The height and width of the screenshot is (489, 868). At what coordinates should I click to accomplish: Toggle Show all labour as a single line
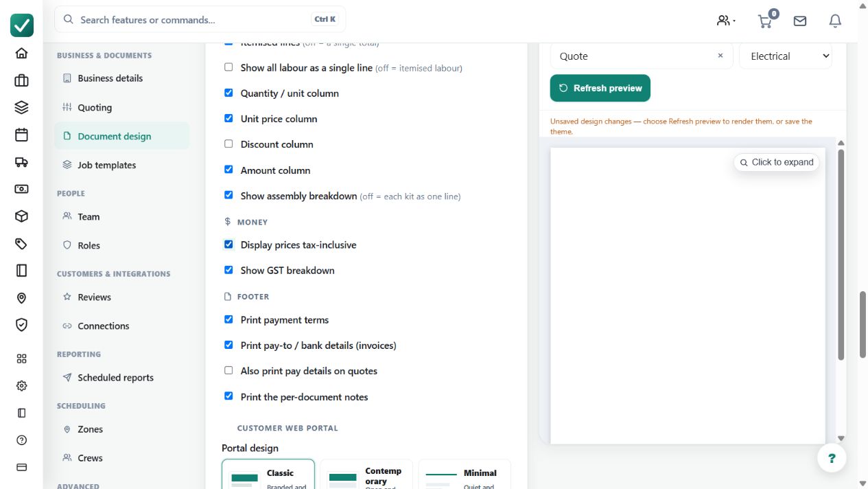(228, 67)
